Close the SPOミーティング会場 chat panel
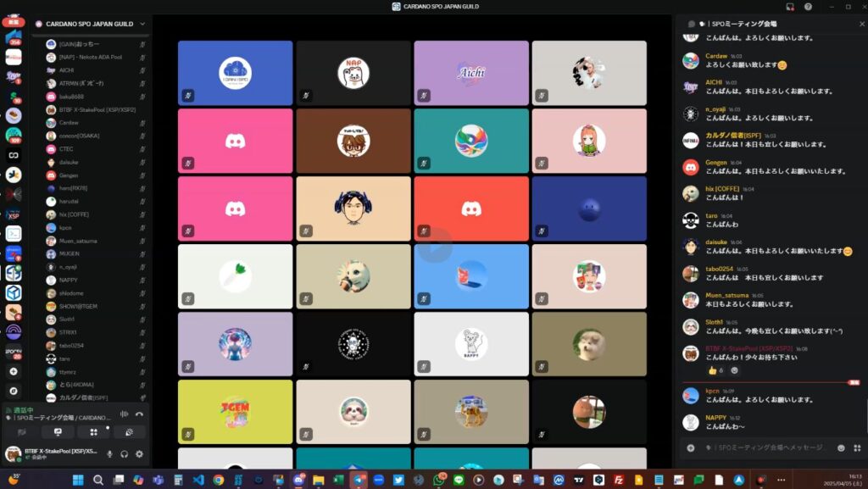Image resolution: width=868 pixels, height=489 pixels. click(861, 24)
